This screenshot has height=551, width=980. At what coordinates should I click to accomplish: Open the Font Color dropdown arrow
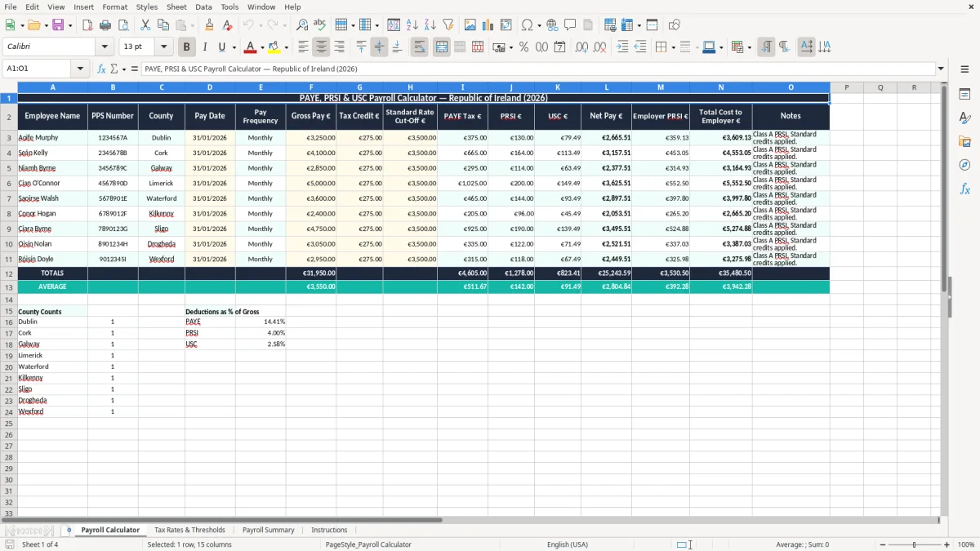(x=261, y=47)
